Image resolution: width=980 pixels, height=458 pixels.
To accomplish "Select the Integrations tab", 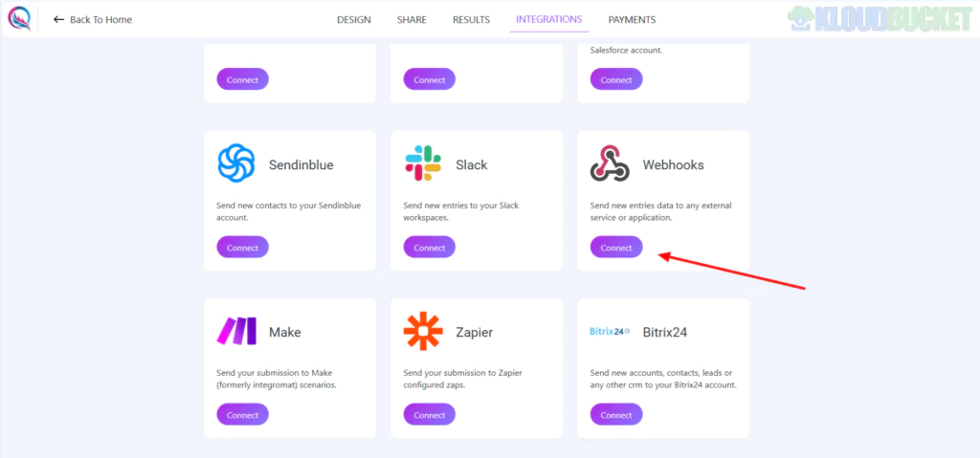I will pyautogui.click(x=548, y=19).
